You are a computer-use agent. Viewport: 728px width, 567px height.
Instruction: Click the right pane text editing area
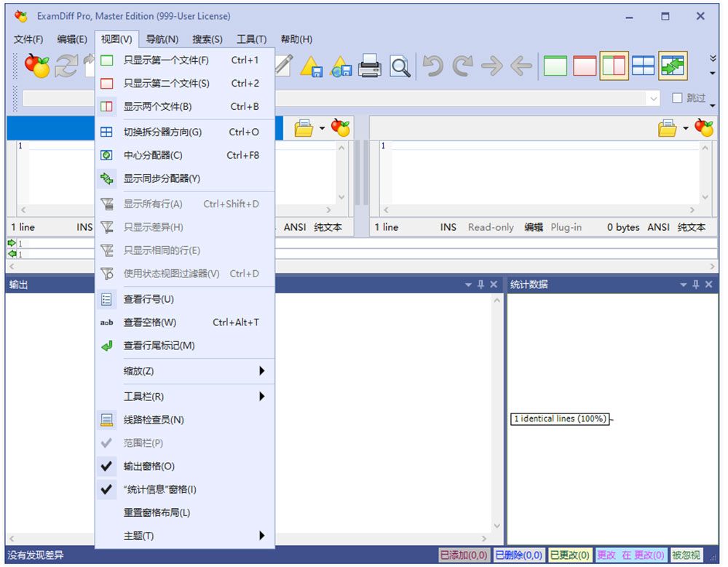[x=545, y=173]
